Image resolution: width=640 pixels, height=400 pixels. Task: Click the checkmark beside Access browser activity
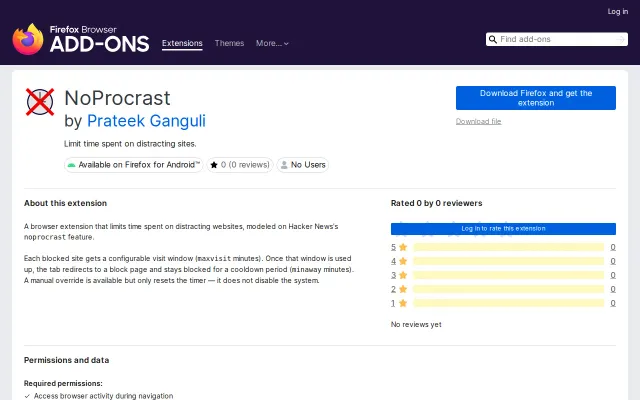pyautogui.click(x=27, y=396)
